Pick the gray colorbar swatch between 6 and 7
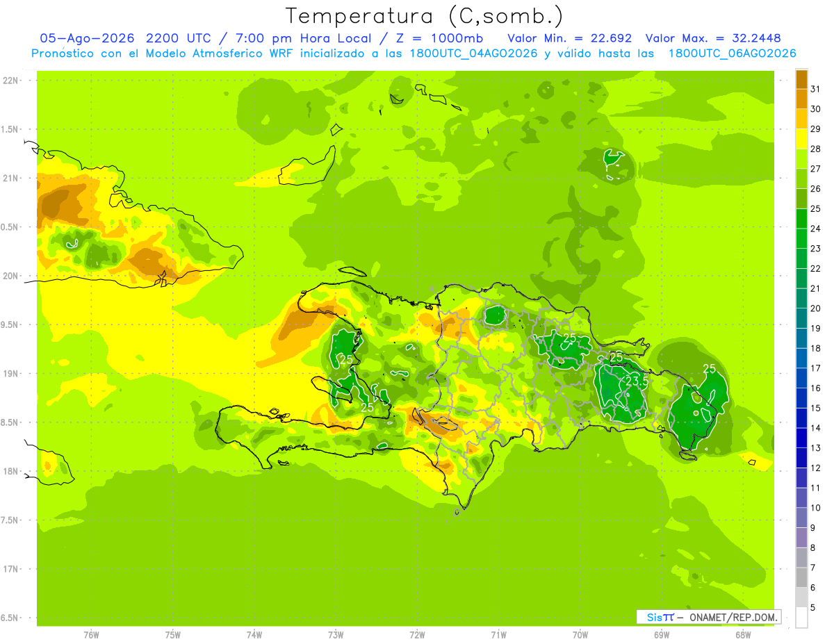Image resolution: width=834 pixels, height=644 pixels. click(801, 578)
